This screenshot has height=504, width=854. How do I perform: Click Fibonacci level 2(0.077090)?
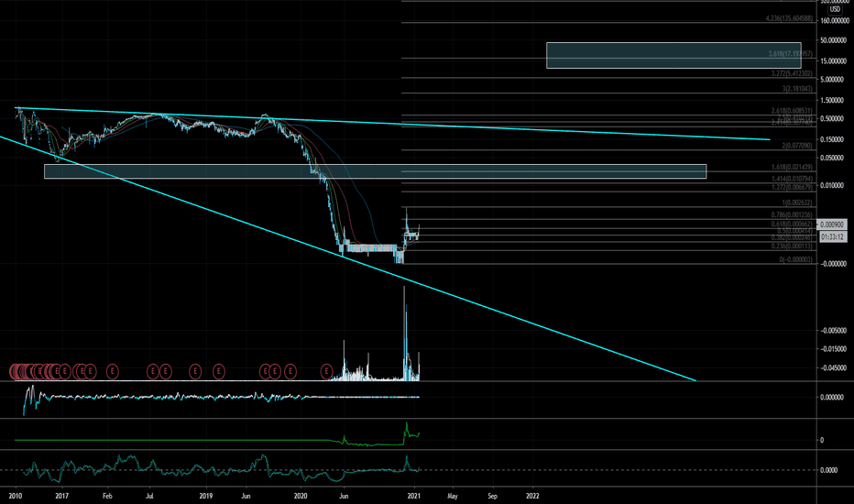click(797, 146)
